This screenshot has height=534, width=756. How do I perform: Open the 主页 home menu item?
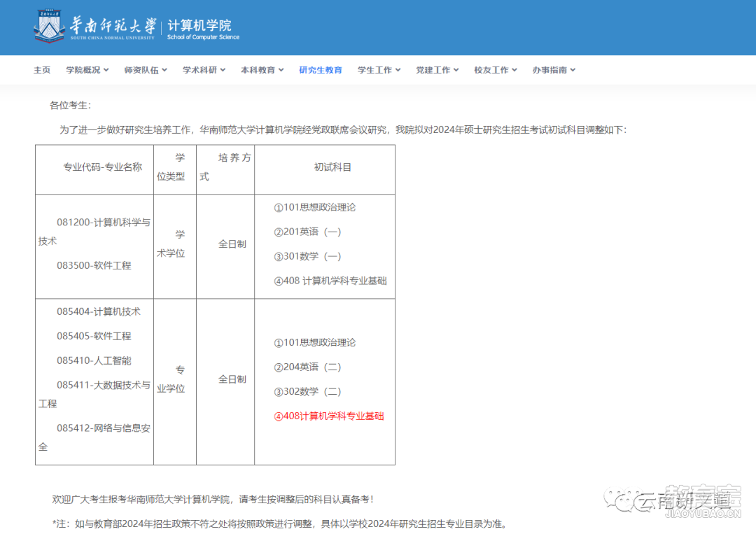pyautogui.click(x=42, y=70)
